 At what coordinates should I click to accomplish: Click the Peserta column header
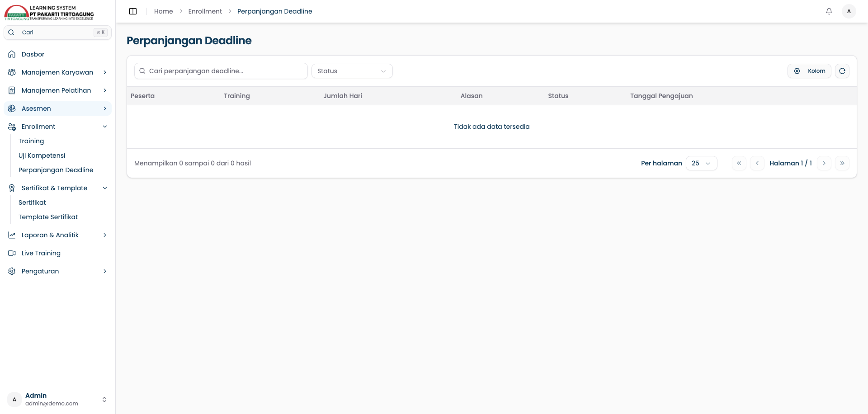(x=142, y=96)
